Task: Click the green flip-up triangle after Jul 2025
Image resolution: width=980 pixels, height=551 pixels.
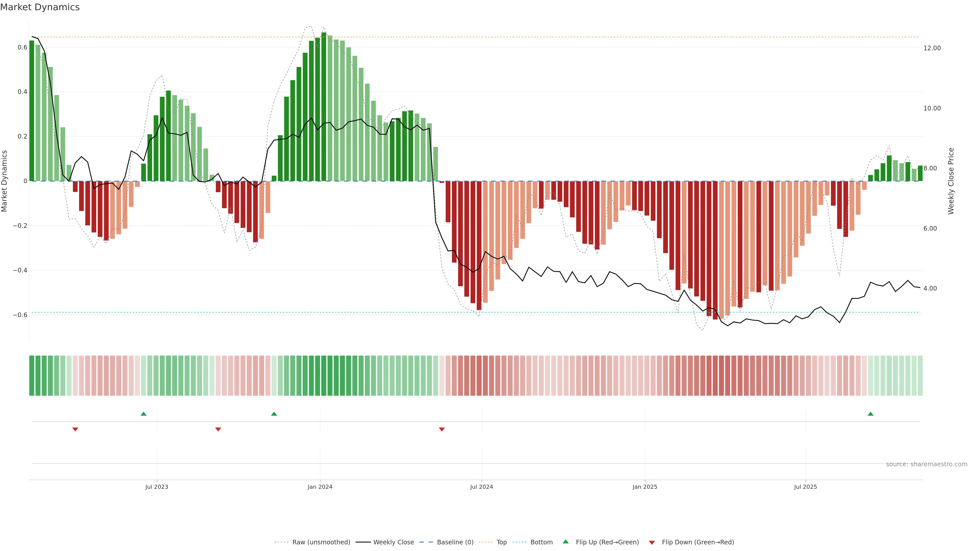Action: pos(871,414)
